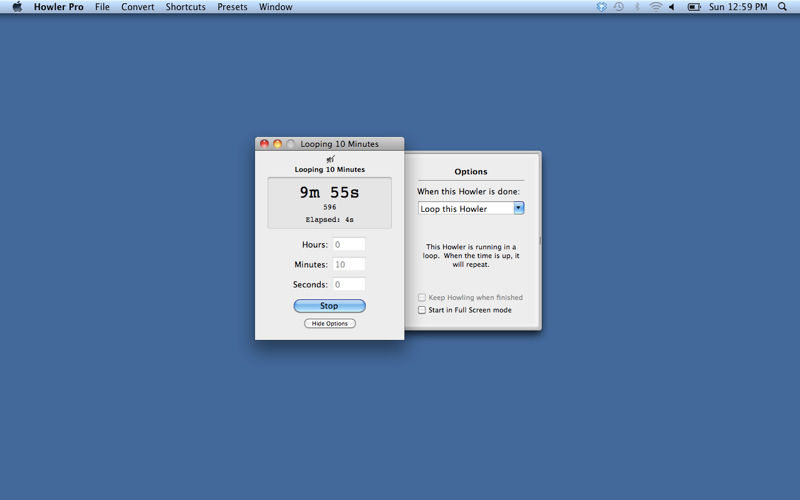
Task: Click the volume speaker icon
Action: [672, 7]
